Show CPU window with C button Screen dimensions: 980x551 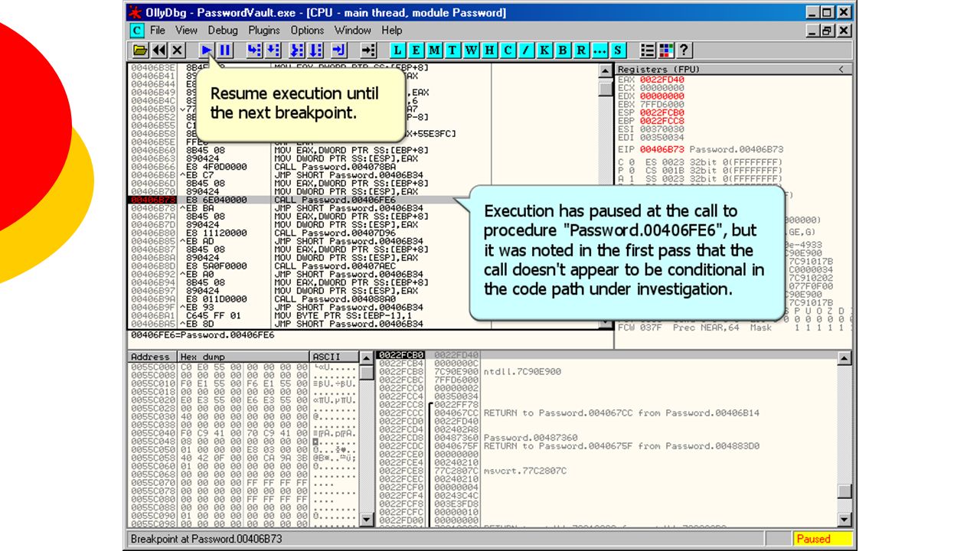(x=508, y=51)
